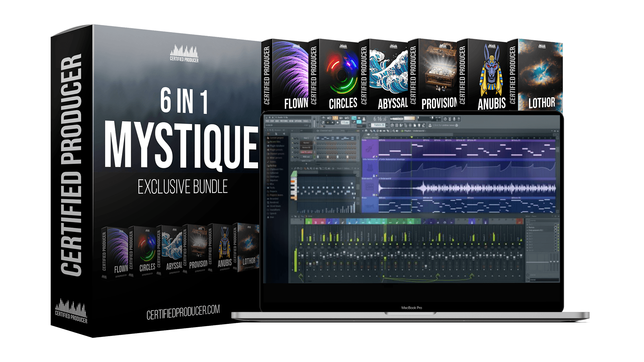Viewport: 644px width, 362px height.
Task: Toggle the magnet snap icon in Playlist toolbar
Action: point(366,131)
